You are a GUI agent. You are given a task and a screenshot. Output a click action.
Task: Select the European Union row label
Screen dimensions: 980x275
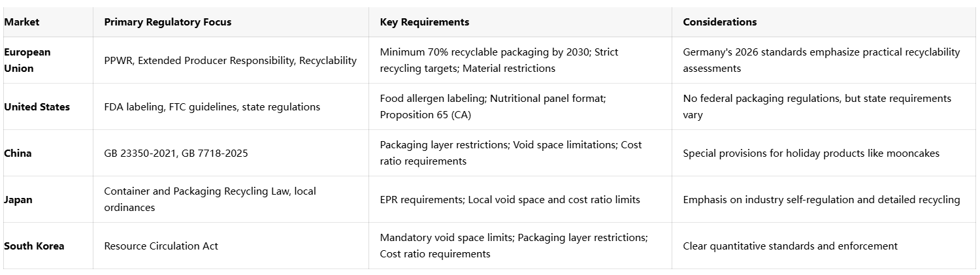pos(27,60)
